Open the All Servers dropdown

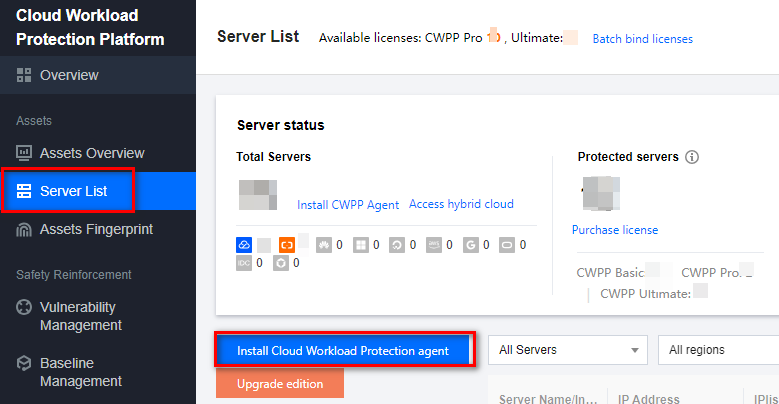click(x=568, y=350)
